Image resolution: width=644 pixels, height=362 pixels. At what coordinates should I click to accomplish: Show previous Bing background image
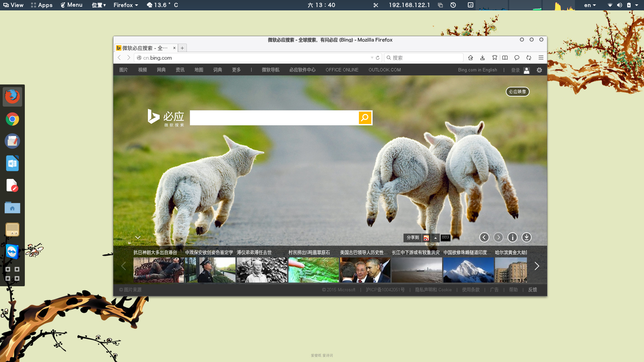click(x=484, y=237)
